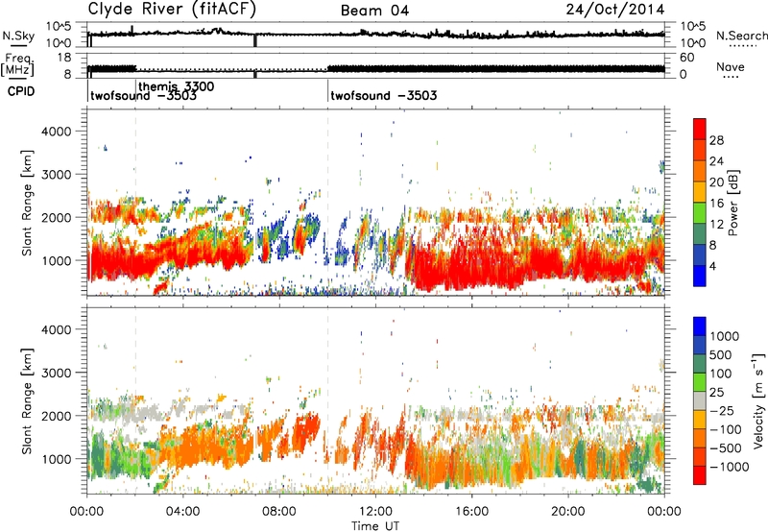This screenshot has width=768, height=532.
Task: Click the '1000' range tick of the velocity panel
Action: [56, 459]
